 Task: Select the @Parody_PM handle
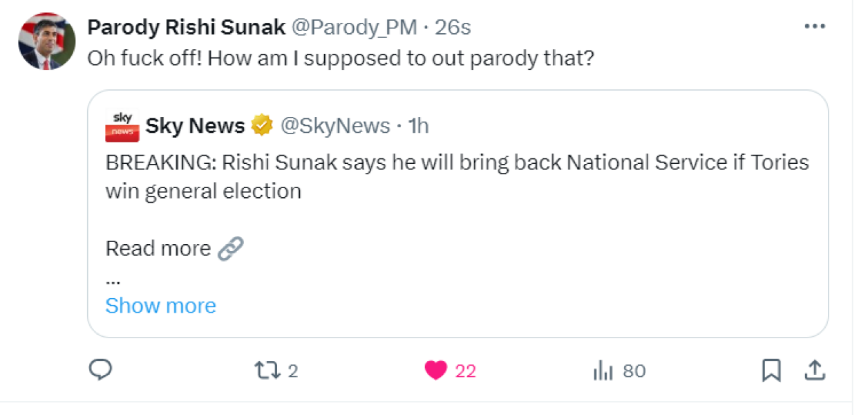coord(355,27)
